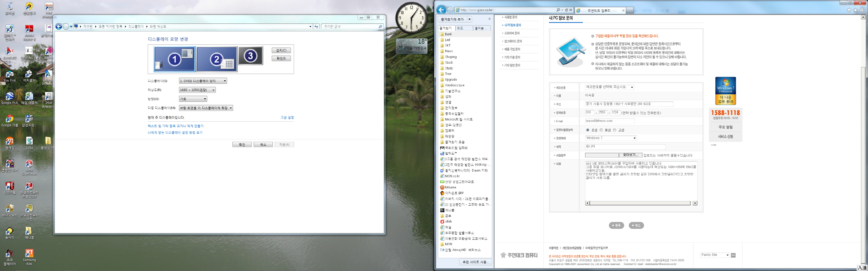868x271 pixels.
Task: Click the Seoul weather gadget
Action: (x=412, y=46)
